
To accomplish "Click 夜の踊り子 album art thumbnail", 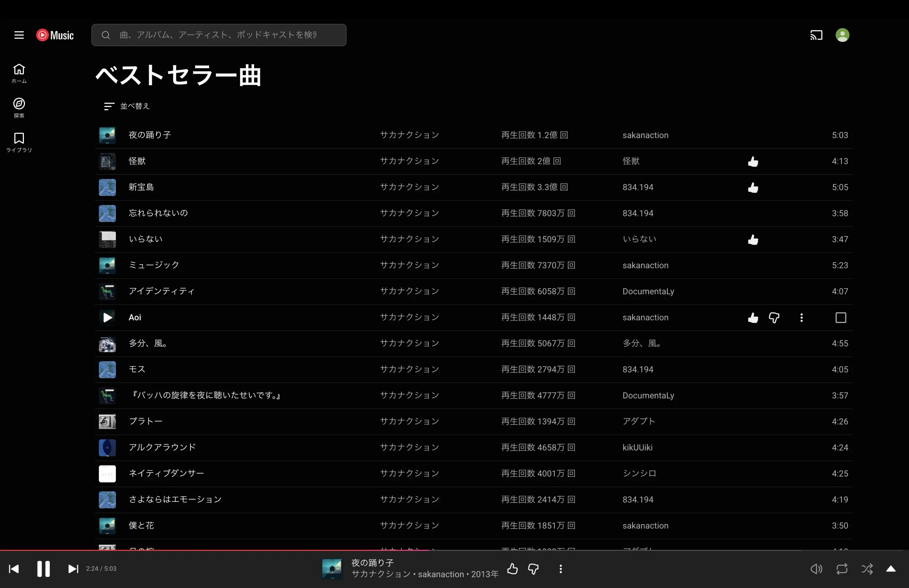I will pos(107,135).
